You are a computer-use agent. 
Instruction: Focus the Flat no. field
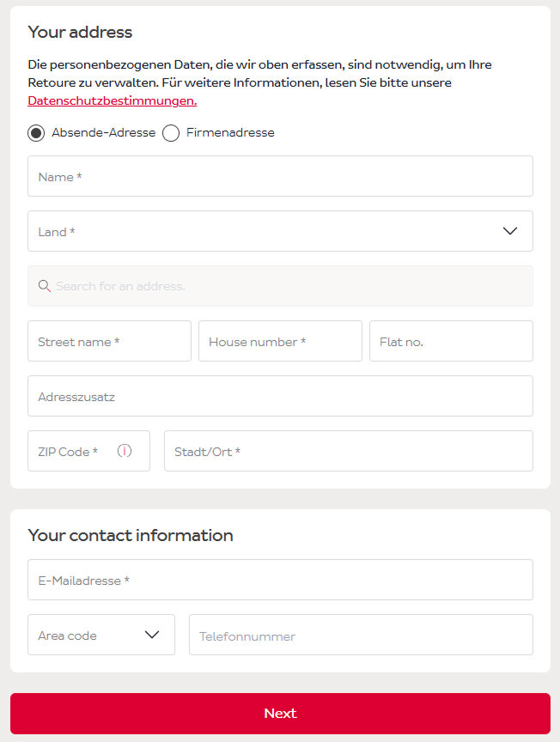451,341
